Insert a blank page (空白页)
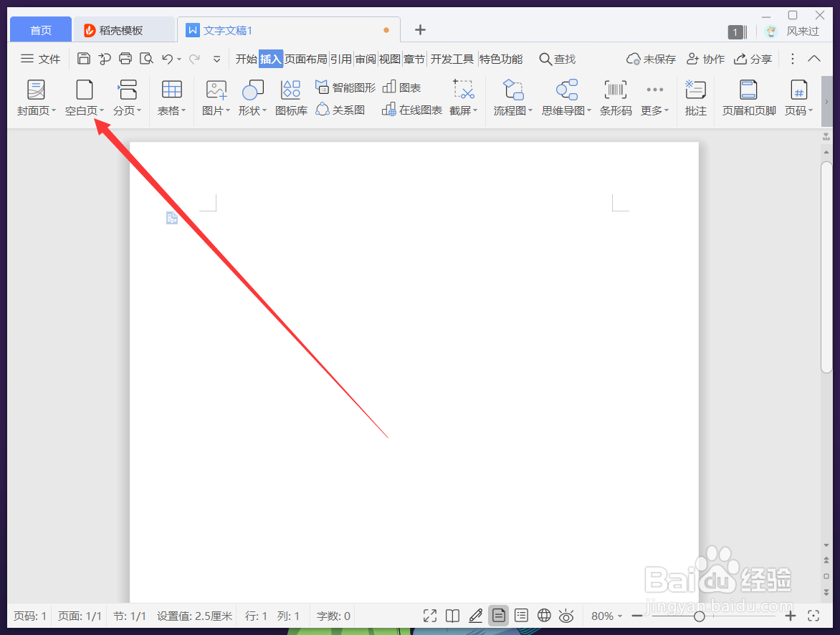 pyautogui.click(x=84, y=97)
